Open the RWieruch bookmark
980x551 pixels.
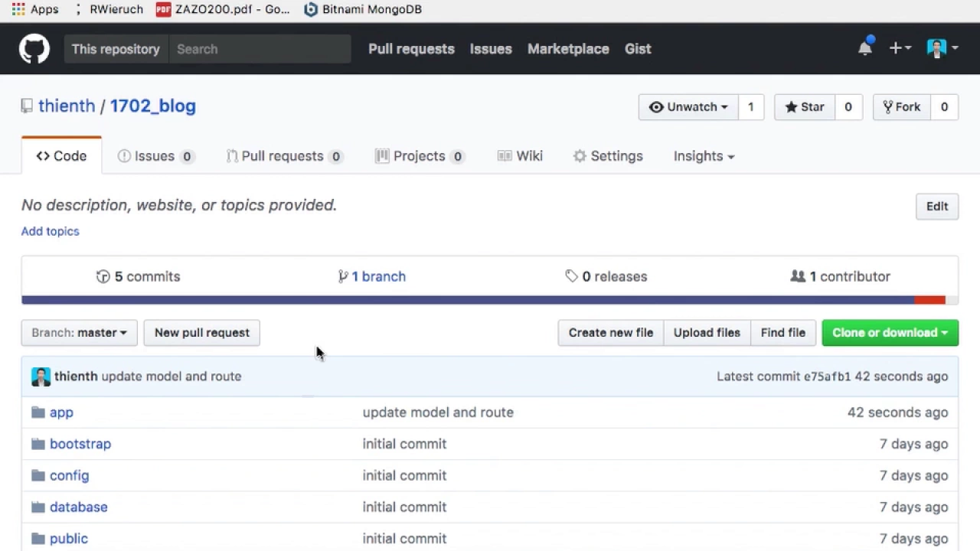(109, 9)
